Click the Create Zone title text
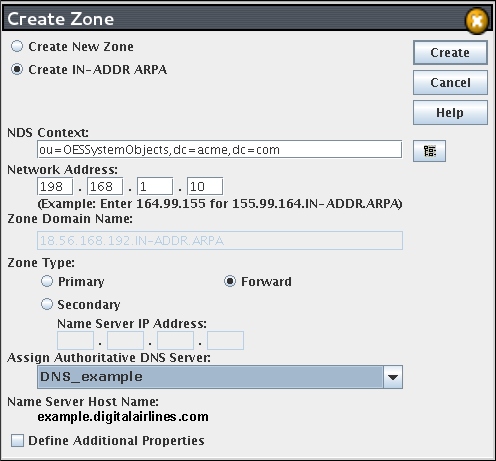 point(61,19)
